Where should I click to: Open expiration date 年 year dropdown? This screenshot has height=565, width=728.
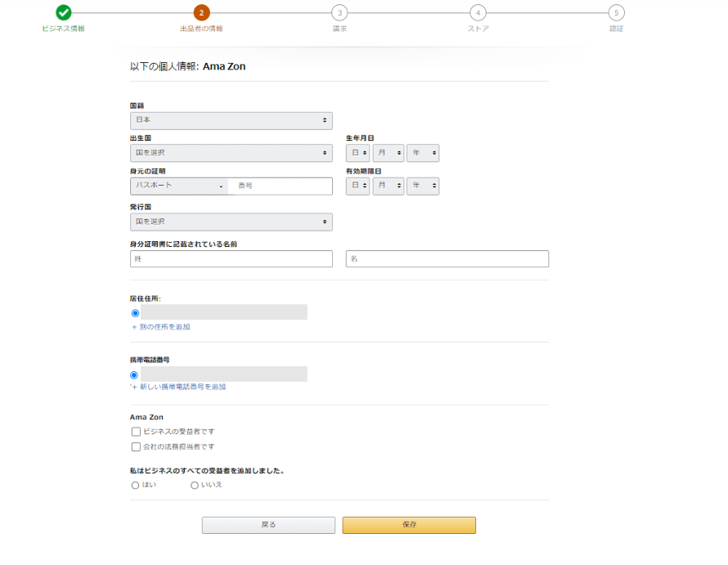[422, 186]
